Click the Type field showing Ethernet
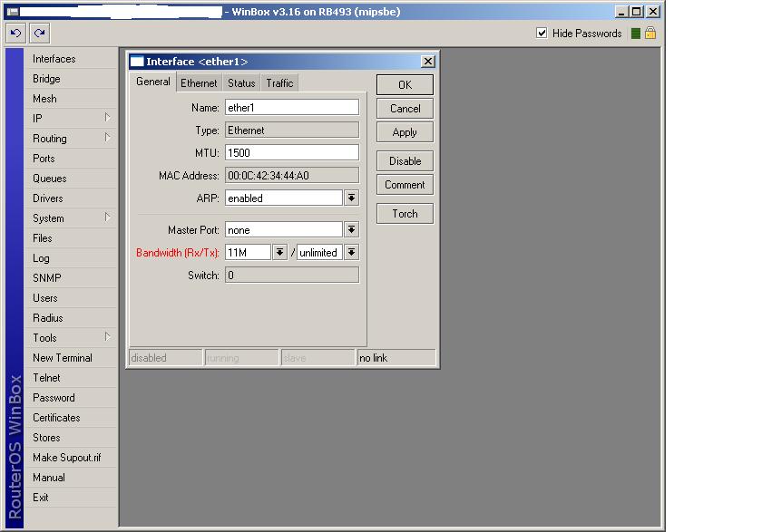Viewport: 762px width, 532px height. (x=291, y=131)
